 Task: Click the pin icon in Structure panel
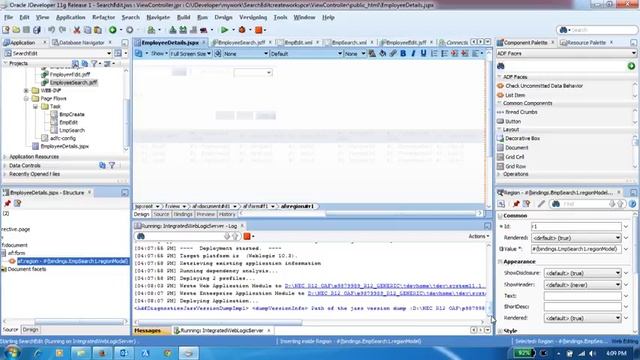tap(7, 203)
